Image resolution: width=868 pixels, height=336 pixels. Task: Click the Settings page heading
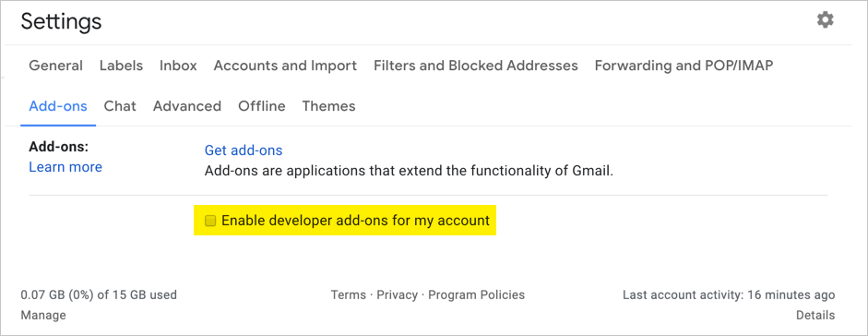62,21
